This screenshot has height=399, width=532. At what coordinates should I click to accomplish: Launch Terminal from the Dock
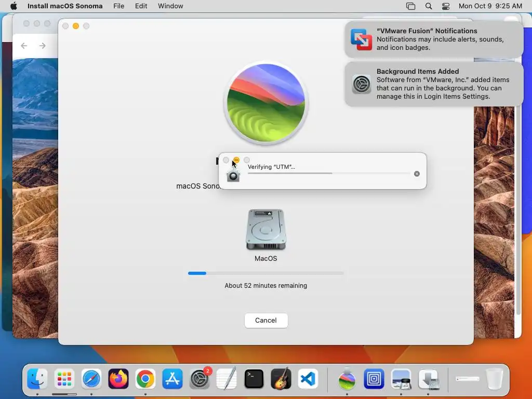pyautogui.click(x=254, y=379)
